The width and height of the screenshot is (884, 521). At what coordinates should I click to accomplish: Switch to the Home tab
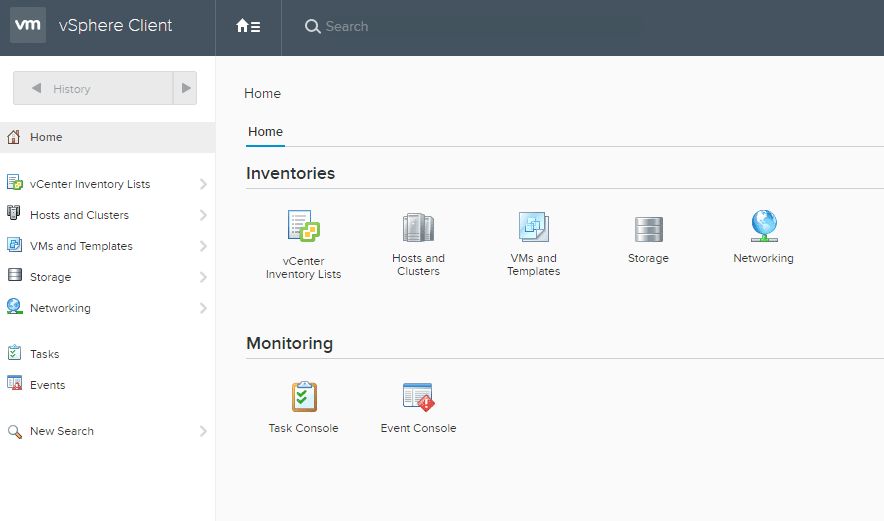[266, 132]
